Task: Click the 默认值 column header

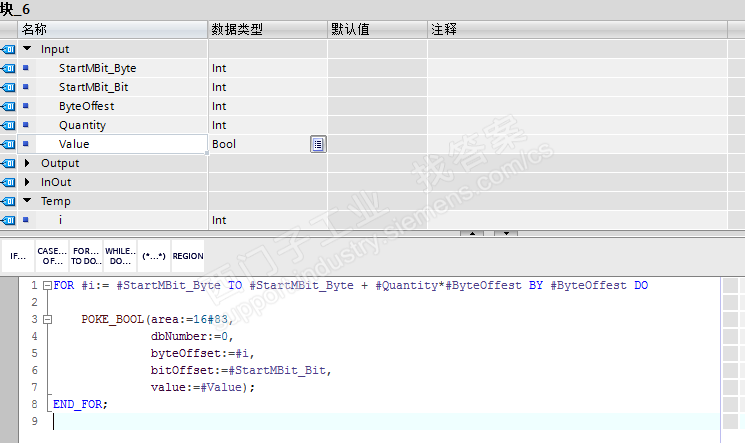Action: 378,29
